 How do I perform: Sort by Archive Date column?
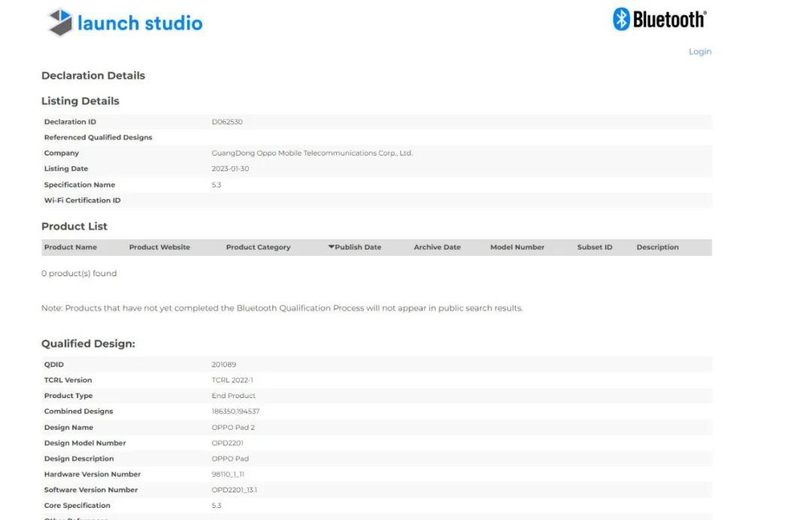[437, 248]
